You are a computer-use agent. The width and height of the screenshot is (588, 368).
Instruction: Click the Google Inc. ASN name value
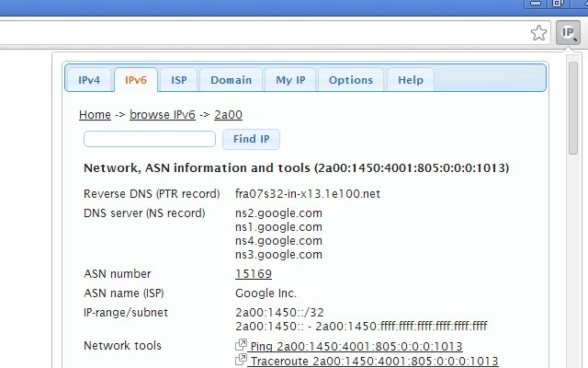266,293
